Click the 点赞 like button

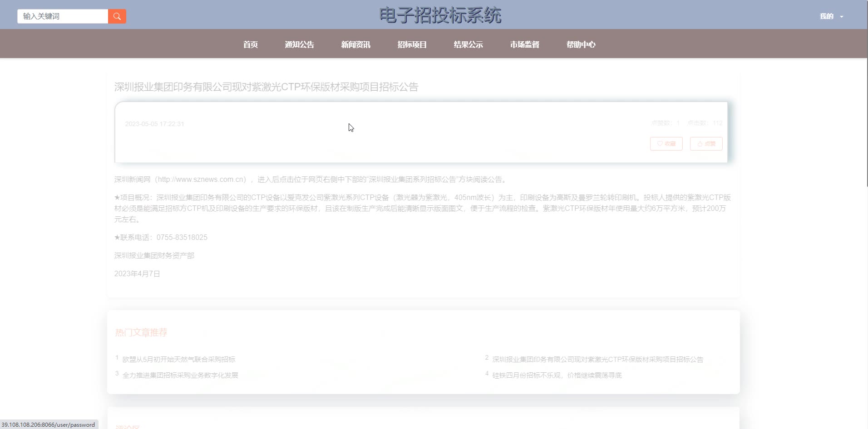coord(706,144)
